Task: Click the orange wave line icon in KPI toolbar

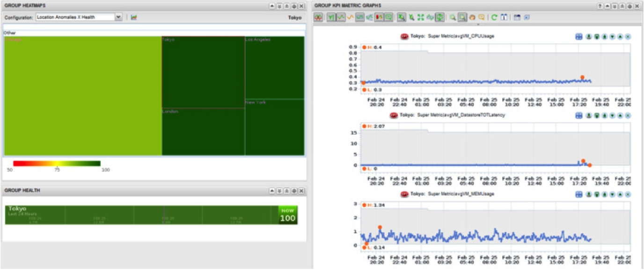Action: click(x=351, y=17)
